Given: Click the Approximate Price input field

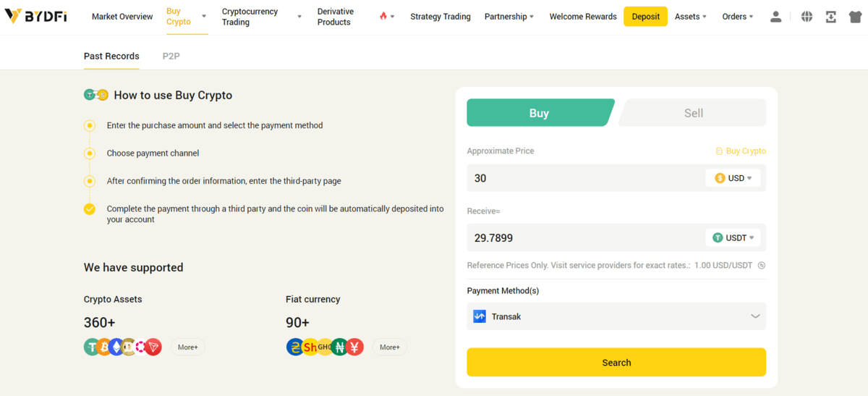Looking at the screenshot, I should (x=579, y=178).
